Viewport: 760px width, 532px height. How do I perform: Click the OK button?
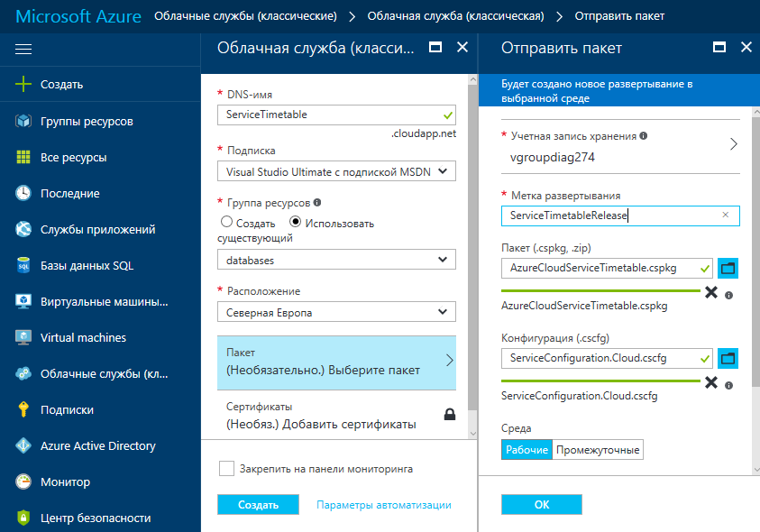click(x=542, y=505)
